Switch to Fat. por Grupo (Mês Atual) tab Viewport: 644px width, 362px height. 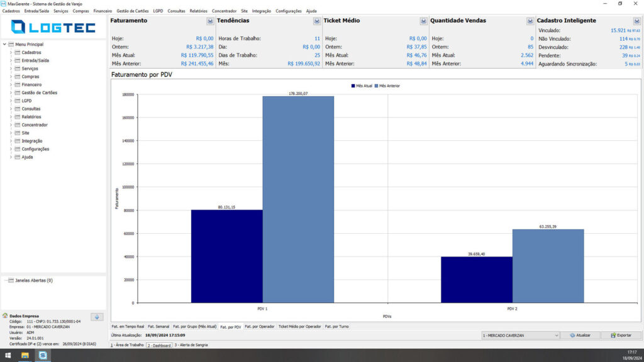click(x=195, y=327)
